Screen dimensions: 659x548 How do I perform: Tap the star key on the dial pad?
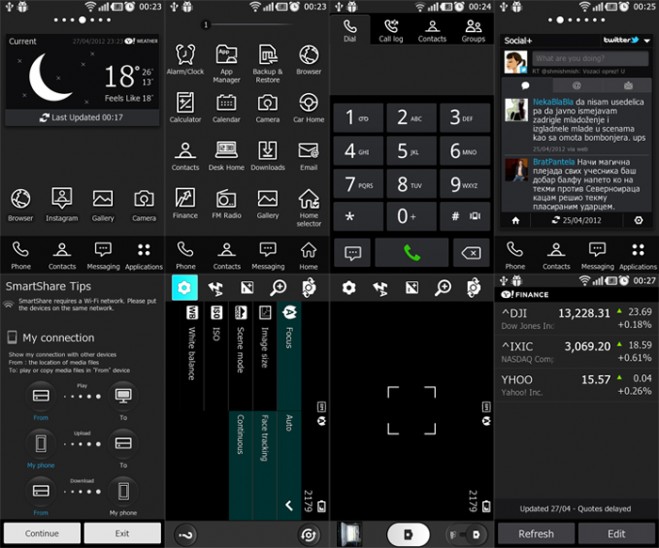pyautogui.click(x=358, y=216)
